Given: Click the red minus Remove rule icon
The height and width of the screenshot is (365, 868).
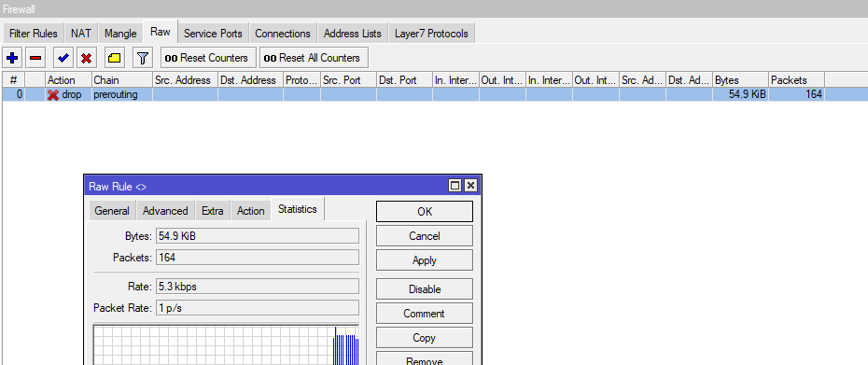Looking at the screenshot, I should click(x=35, y=58).
